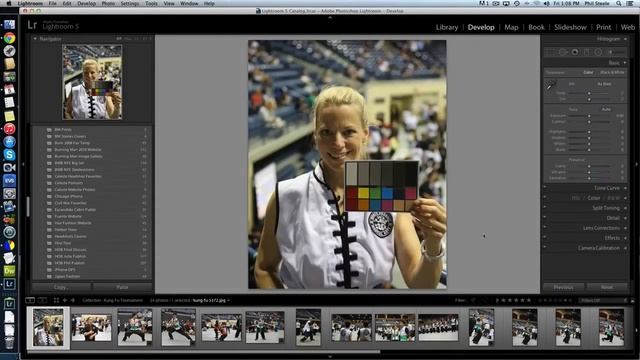The width and height of the screenshot is (640, 360).
Task: Toggle the Tone Curve panel switch
Action: (545, 188)
